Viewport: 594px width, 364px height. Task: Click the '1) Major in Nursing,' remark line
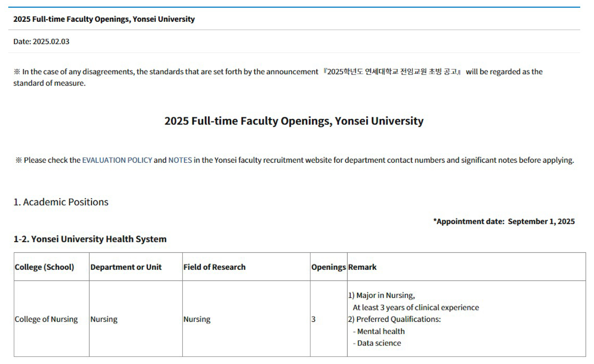click(381, 295)
